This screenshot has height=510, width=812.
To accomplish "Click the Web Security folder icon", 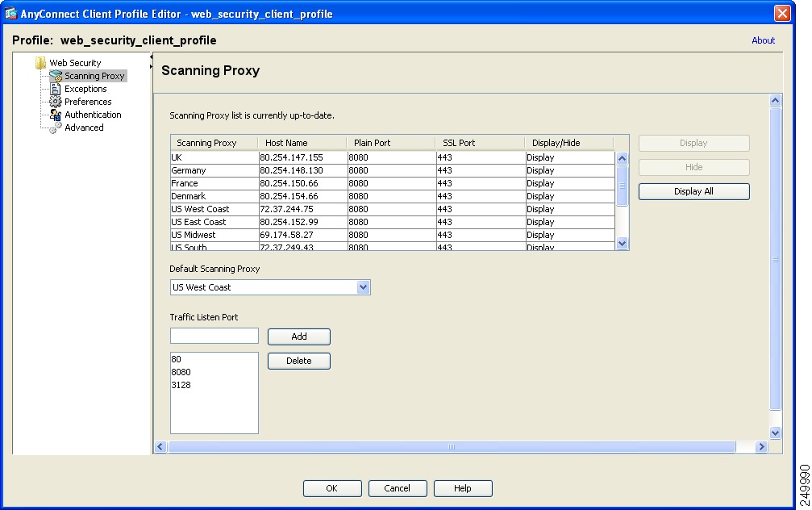I will point(40,63).
